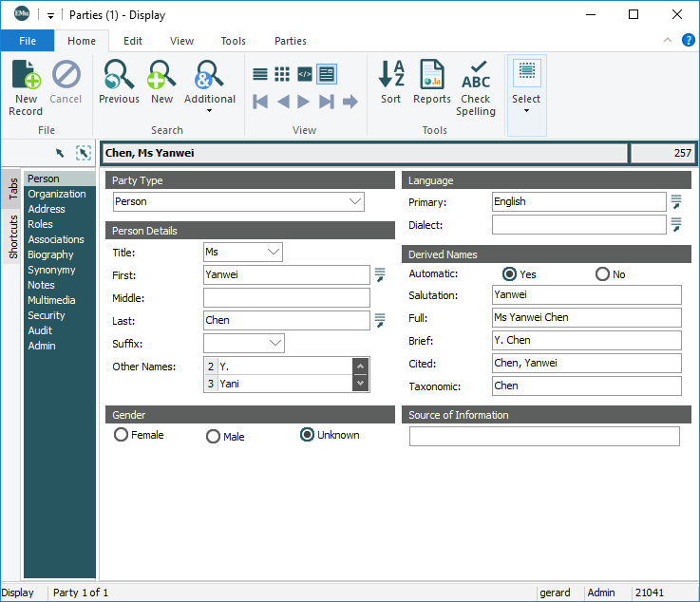The height and width of the screenshot is (602, 700).
Task: Open the Edit ribbon tab
Action: tap(133, 41)
